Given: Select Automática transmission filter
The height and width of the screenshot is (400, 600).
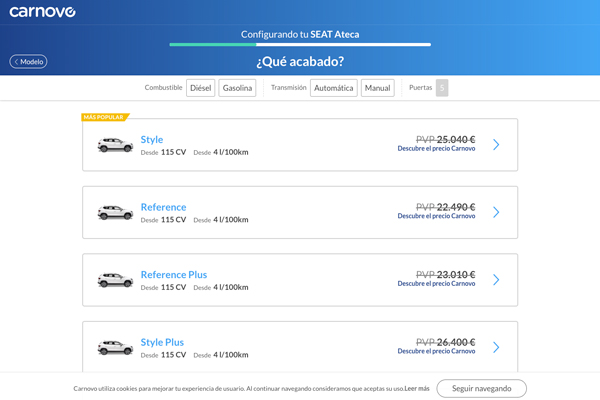Looking at the screenshot, I should [x=334, y=88].
